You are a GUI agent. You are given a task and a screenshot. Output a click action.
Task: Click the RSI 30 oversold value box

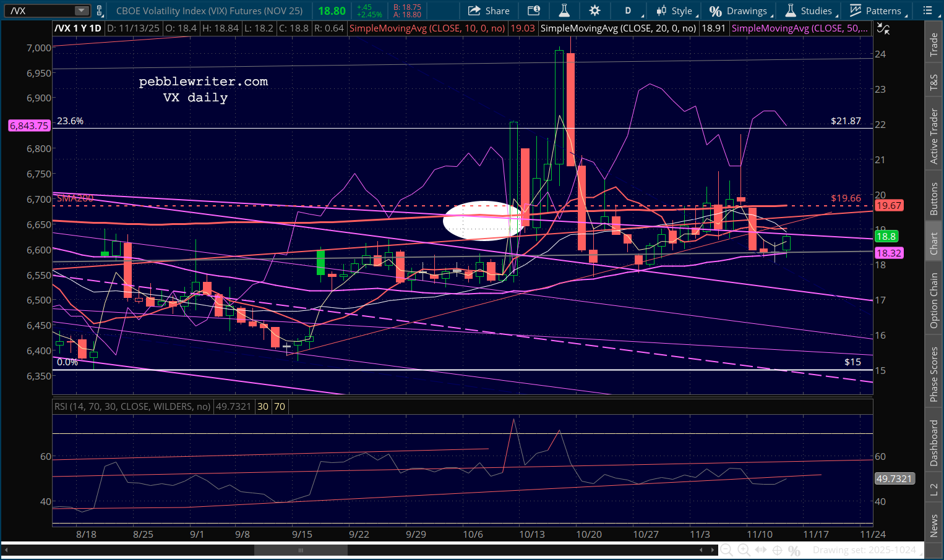263,407
